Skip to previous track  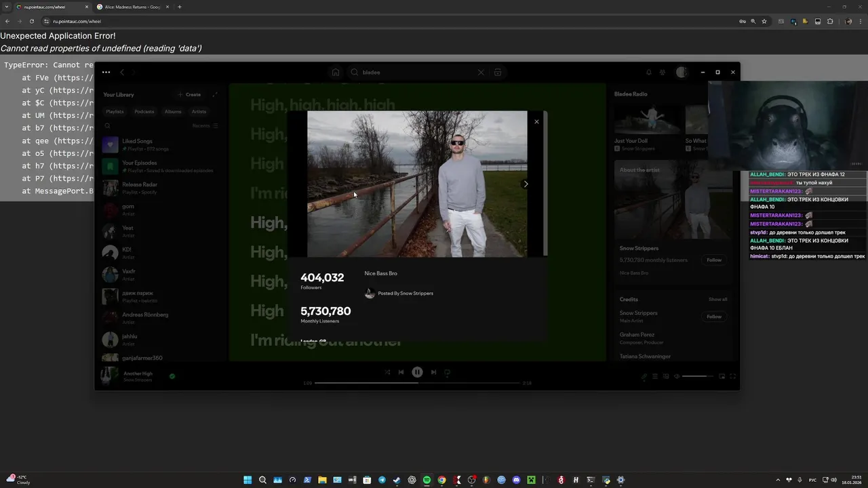coord(401,372)
